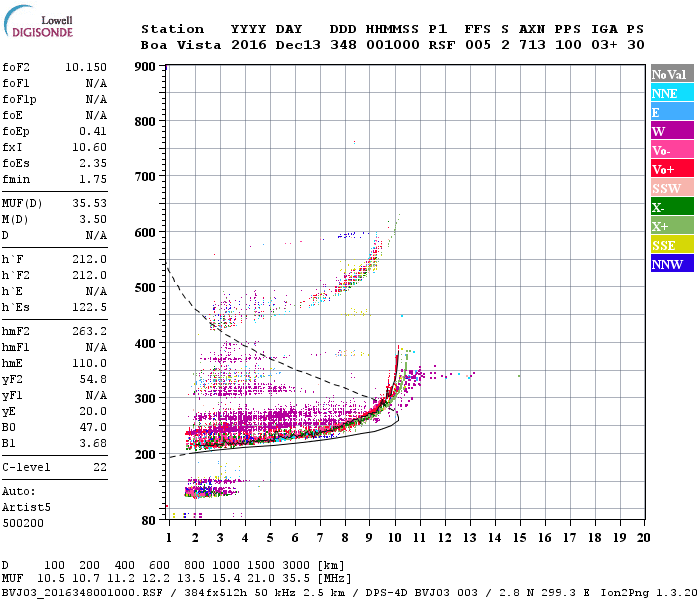Viewport: 700px width, 600px height.
Task: Click the AXN value 713
Action: point(532,45)
